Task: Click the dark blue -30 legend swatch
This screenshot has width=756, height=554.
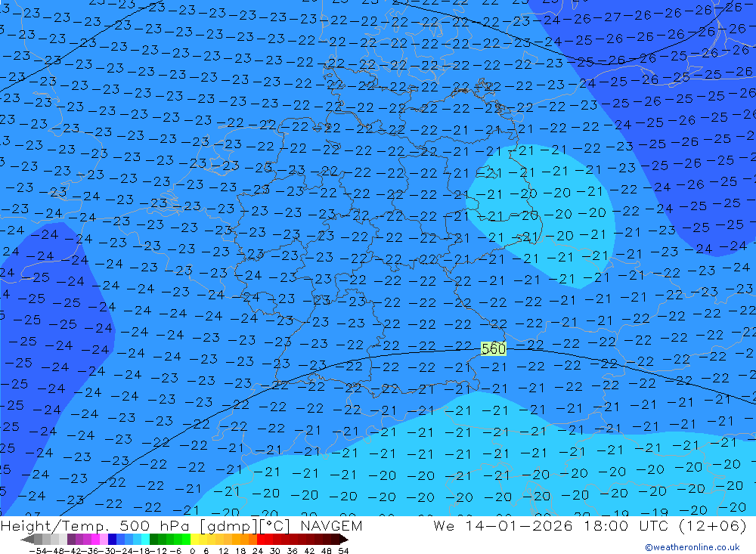Action: tap(112, 539)
